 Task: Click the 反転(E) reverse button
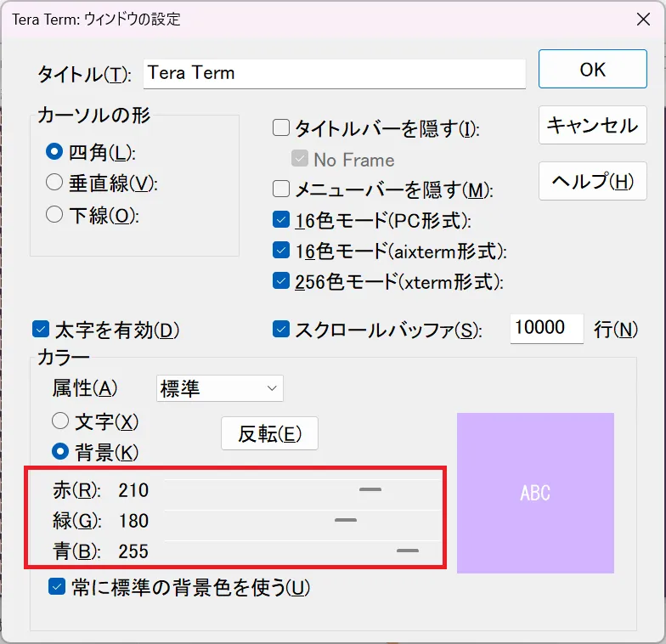pyautogui.click(x=269, y=433)
